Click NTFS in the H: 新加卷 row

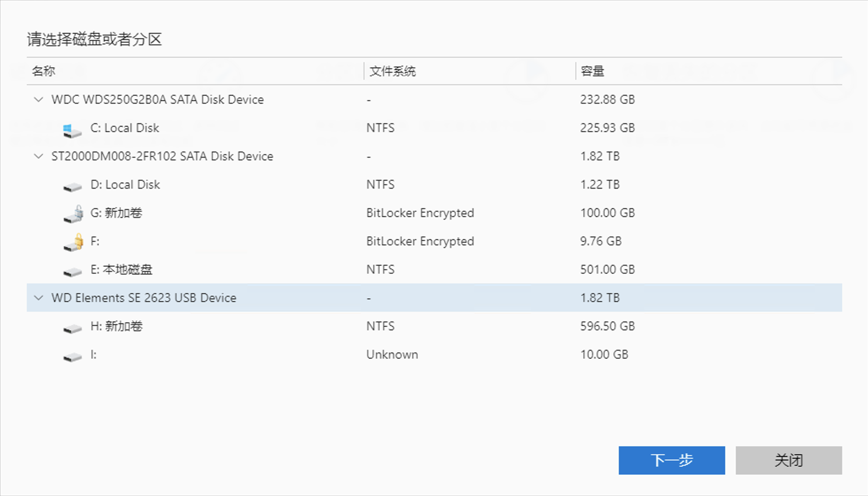point(380,326)
